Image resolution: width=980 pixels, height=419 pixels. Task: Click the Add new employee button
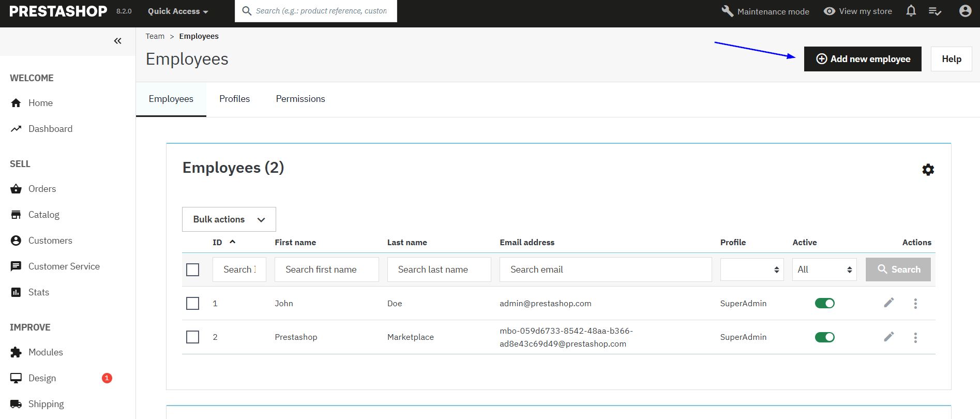(x=862, y=59)
